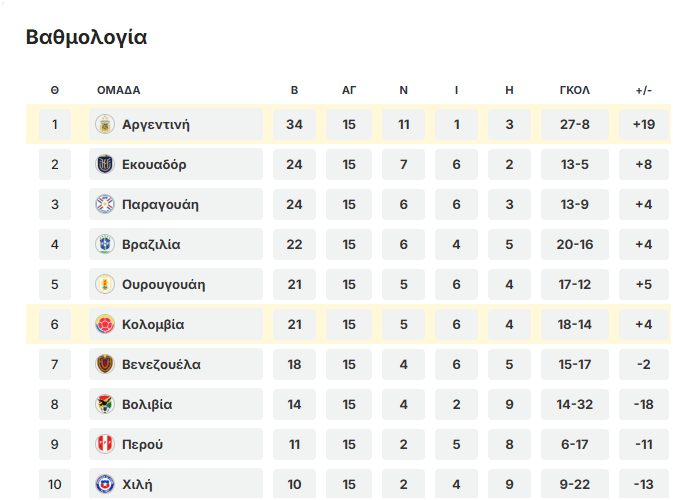Click the Paraguay team crest icon
This screenshot has height=500, width=673.
pos(105,205)
